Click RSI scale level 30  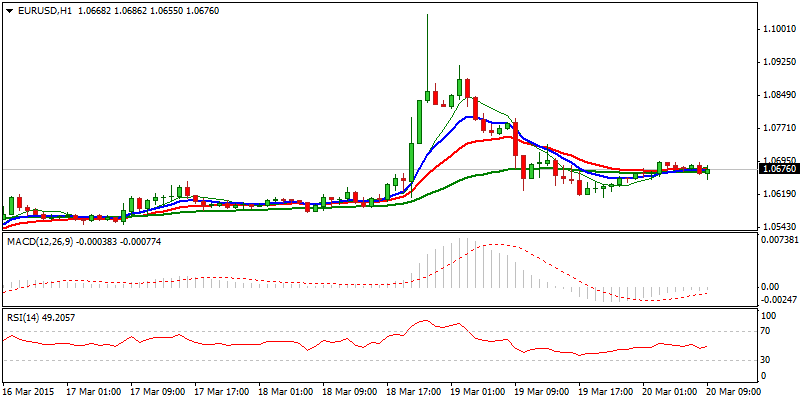point(766,360)
